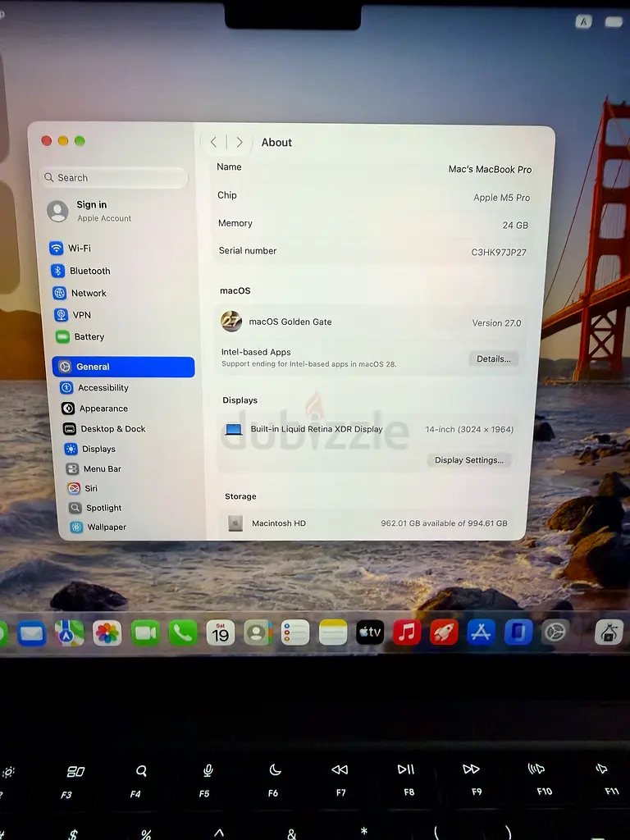The image size is (630, 840).
Task: Click the macOS 27 logo icon
Action: (x=231, y=322)
